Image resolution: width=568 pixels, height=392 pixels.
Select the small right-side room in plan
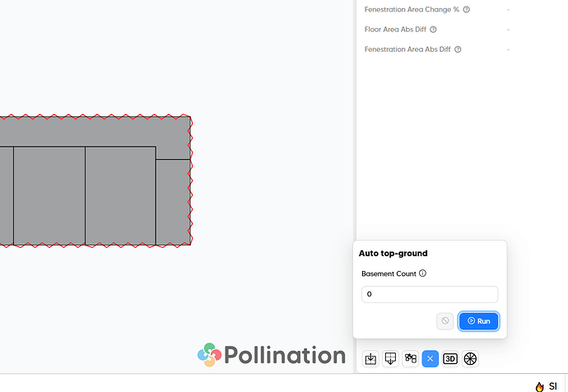click(173, 202)
